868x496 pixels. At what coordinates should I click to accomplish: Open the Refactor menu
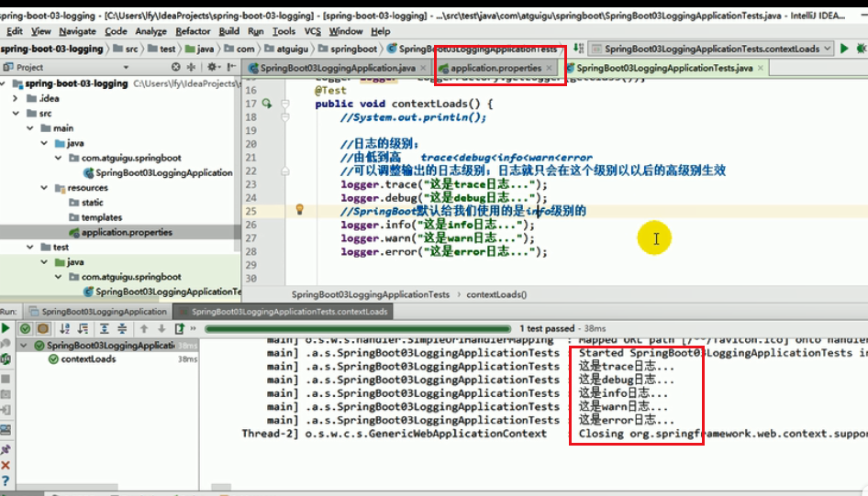click(193, 31)
